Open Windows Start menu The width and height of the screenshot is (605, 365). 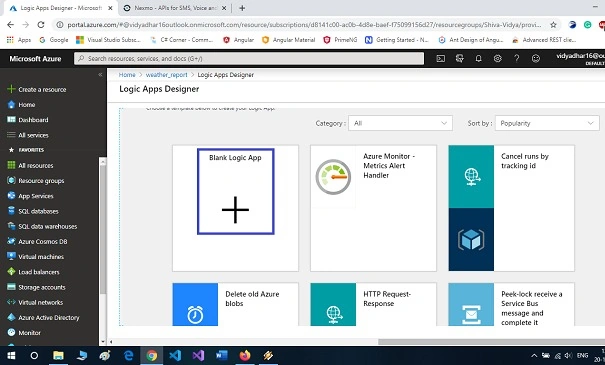tap(11, 355)
